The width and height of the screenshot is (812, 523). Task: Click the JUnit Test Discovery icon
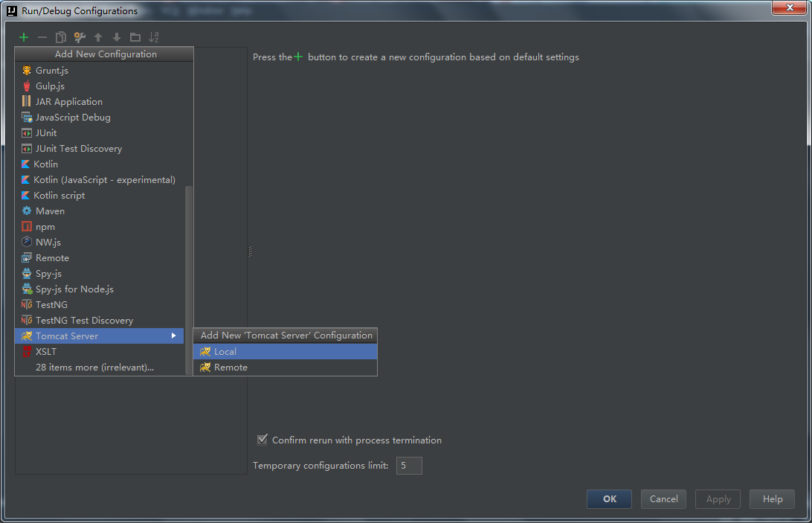27,149
